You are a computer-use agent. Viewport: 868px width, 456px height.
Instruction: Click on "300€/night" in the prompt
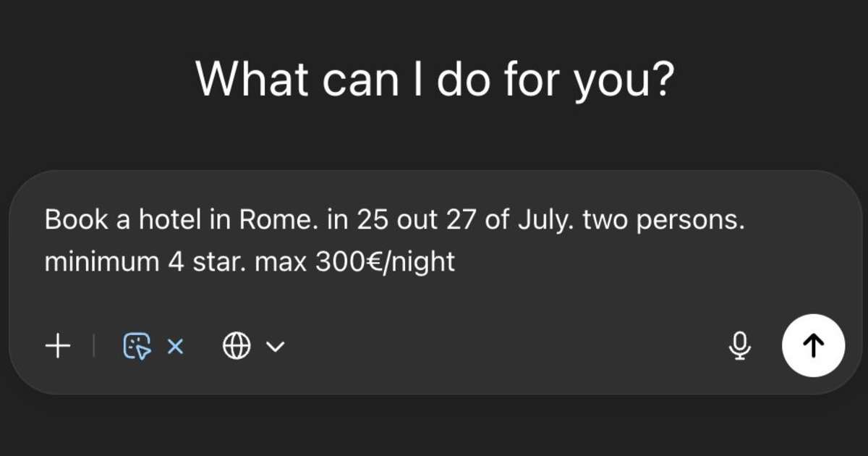click(386, 261)
